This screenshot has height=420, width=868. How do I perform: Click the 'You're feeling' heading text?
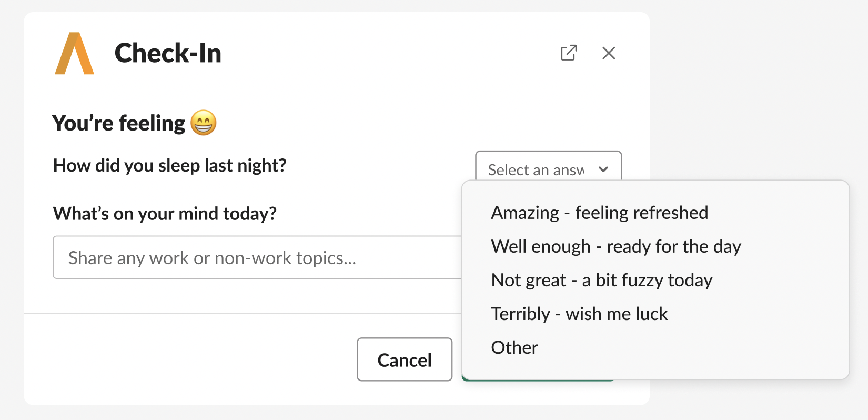pos(119,123)
